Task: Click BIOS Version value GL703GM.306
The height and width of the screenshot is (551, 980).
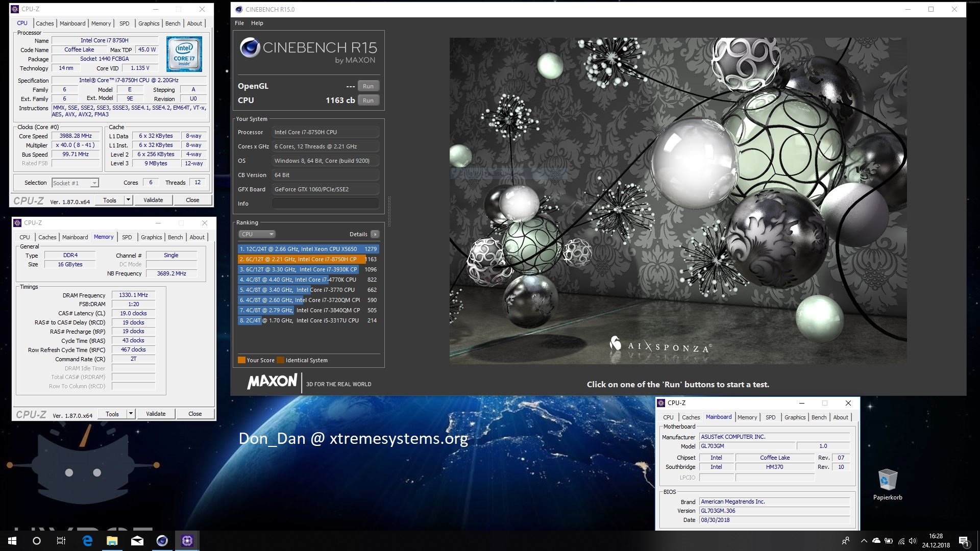Action: coord(774,511)
